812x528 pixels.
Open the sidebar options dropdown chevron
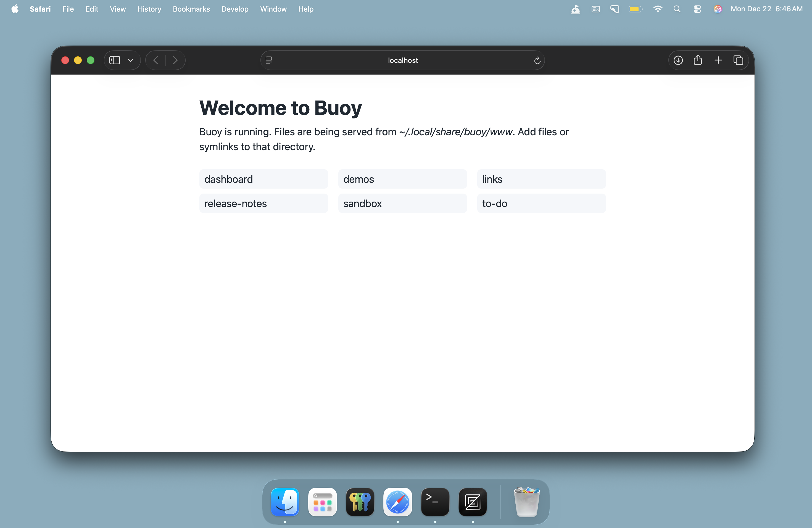coord(130,60)
